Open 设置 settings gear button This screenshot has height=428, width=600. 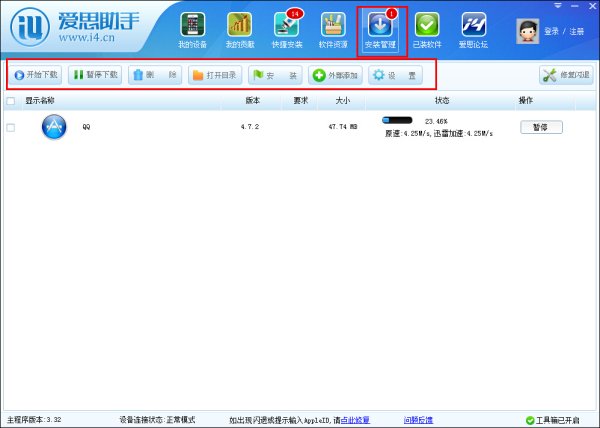(x=395, y=75)
